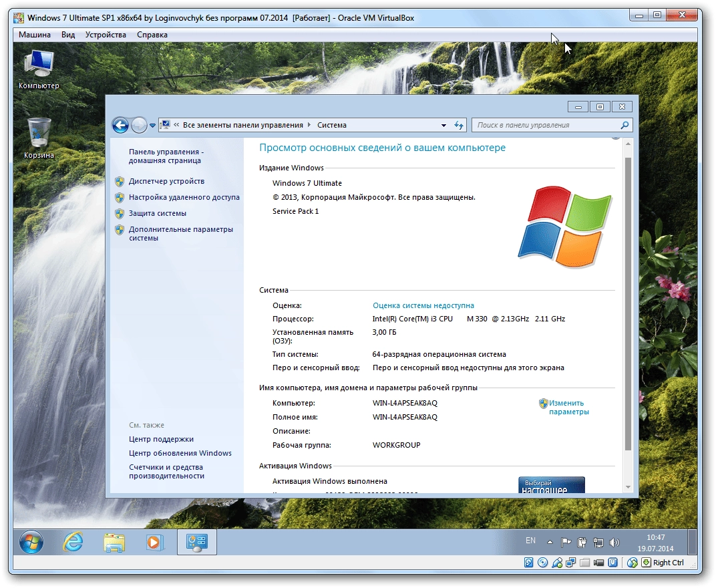Open Windows Media Player from the taskbar

pyautogui.click(x=154, y=543)
